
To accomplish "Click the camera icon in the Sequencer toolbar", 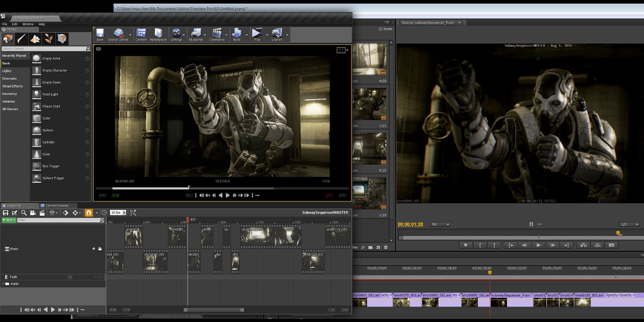I will coord(32,213).
